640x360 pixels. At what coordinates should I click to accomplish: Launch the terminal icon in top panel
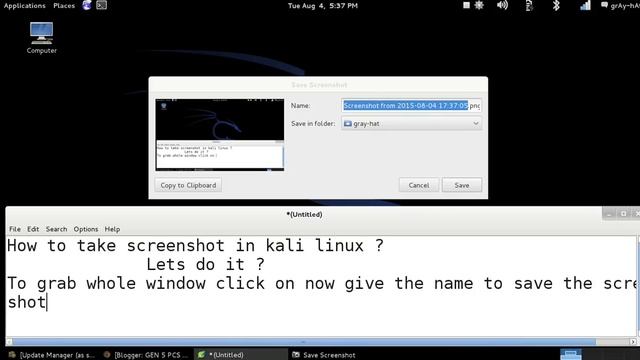pos(101,5)
